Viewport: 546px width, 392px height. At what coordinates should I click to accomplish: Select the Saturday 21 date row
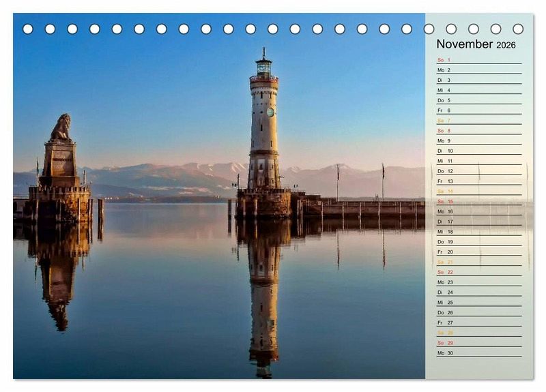pyautogui.click(x=478, y=262)
